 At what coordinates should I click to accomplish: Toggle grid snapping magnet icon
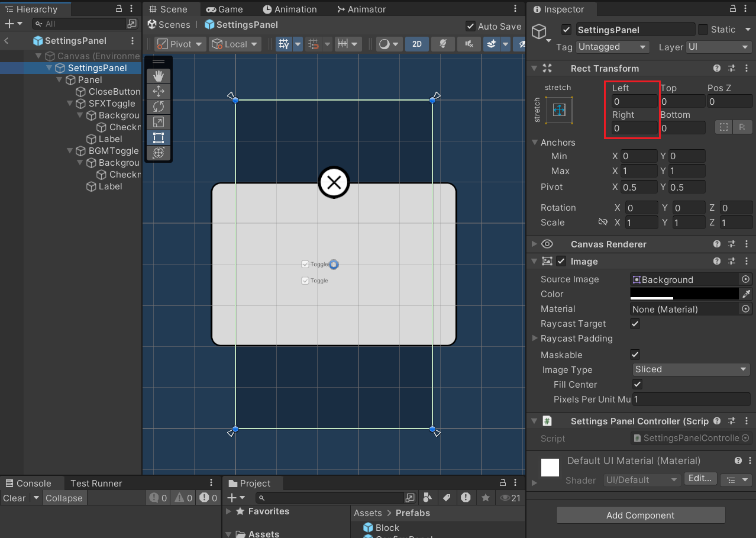[x=315, y=44]
